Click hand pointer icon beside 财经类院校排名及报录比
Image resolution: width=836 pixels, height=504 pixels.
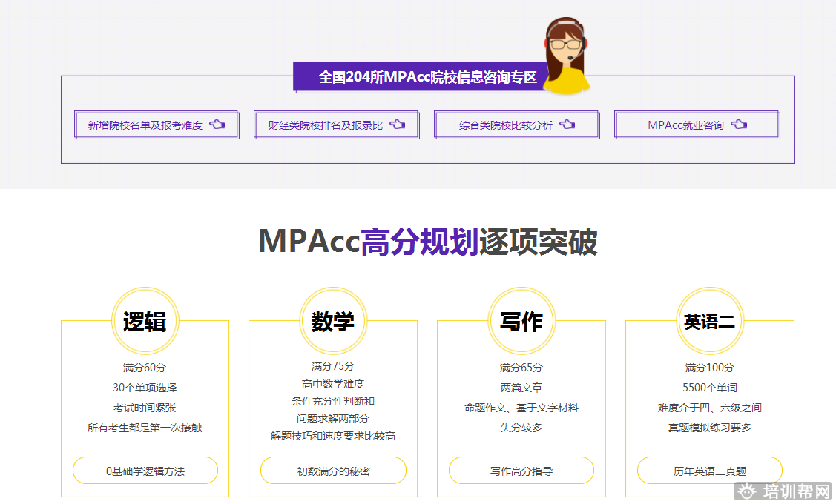click(398, 125)
